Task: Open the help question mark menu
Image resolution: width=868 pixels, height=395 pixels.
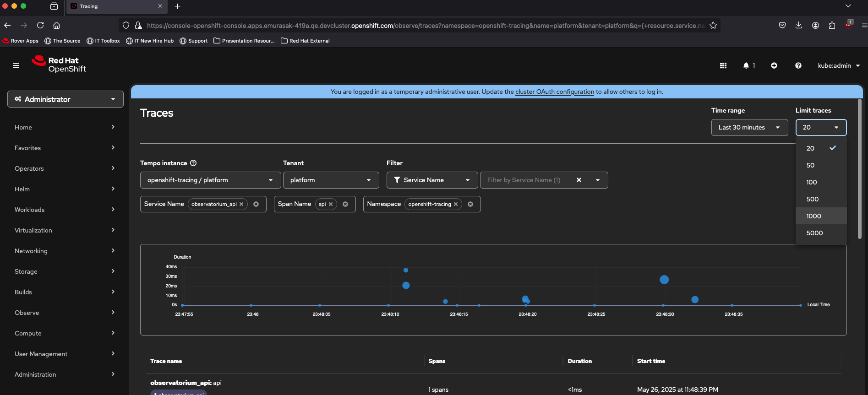Action: [798, 65]
